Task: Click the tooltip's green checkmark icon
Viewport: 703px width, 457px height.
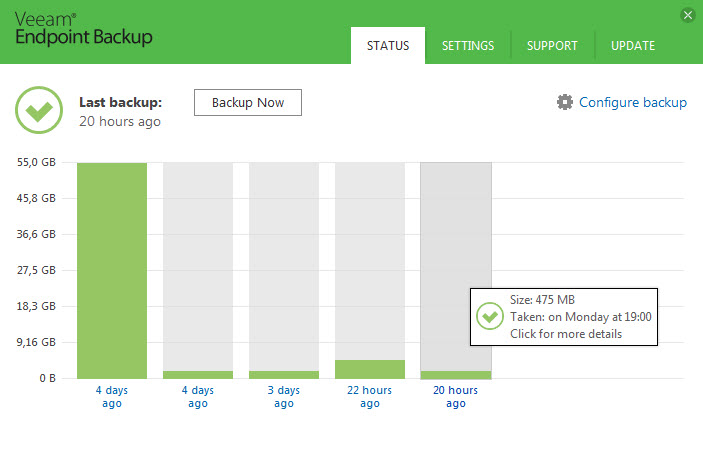Action: [490, 316]
